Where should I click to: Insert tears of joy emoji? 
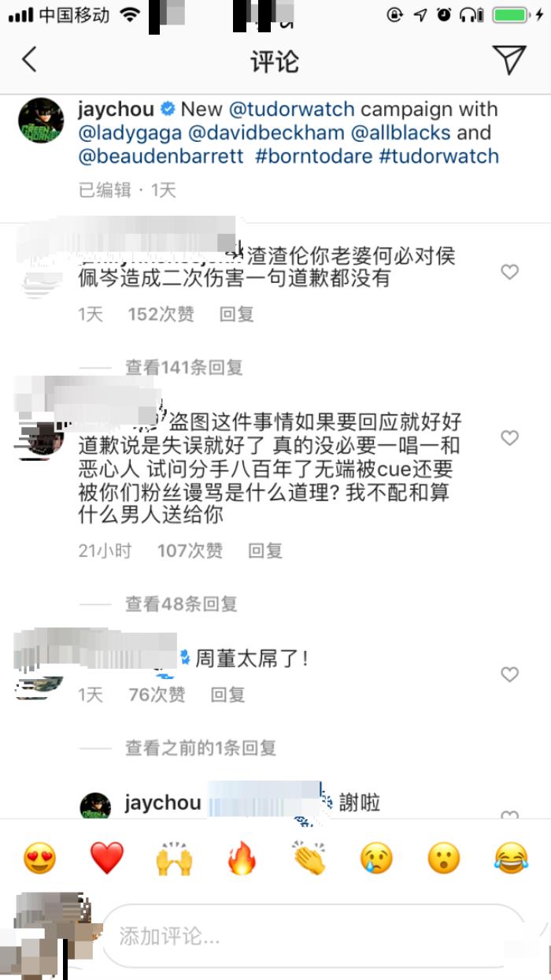click(x=511, y=857)
